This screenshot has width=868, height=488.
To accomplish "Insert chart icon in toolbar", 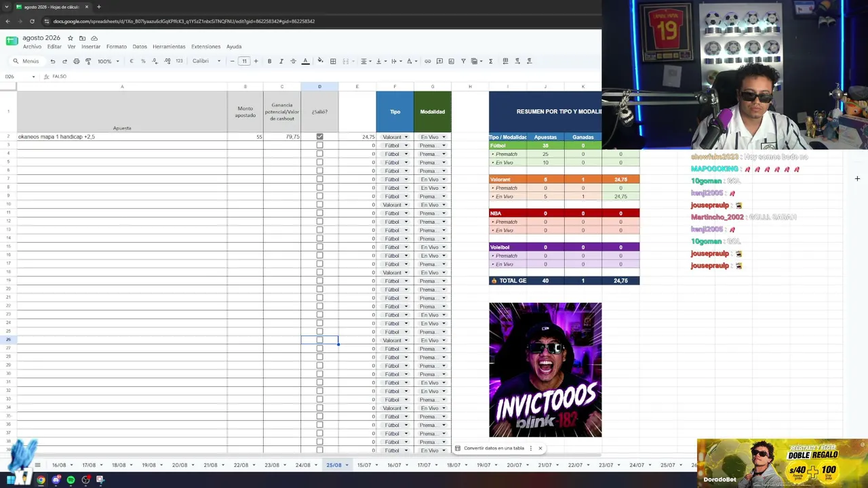I will click(x=451, y=61).
